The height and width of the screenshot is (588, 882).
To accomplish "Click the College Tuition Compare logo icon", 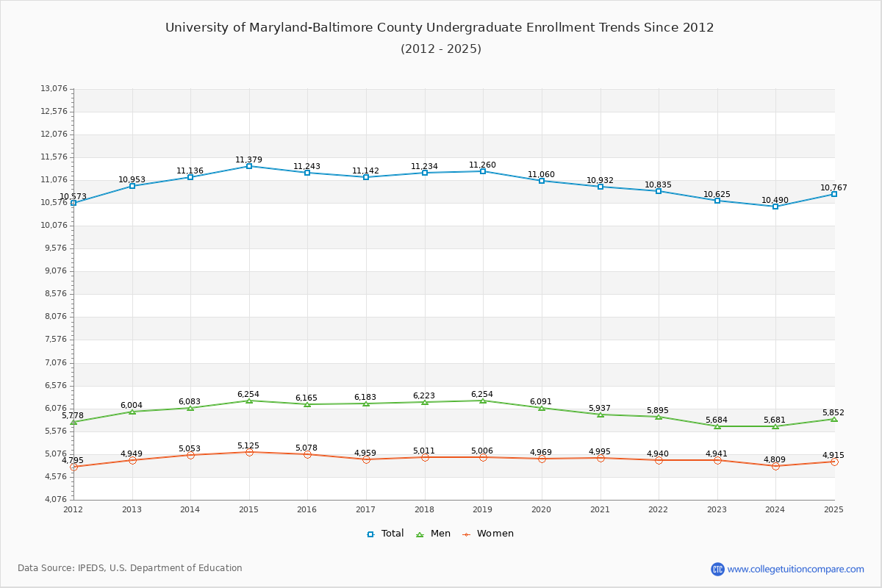I will tap(717, 569).
